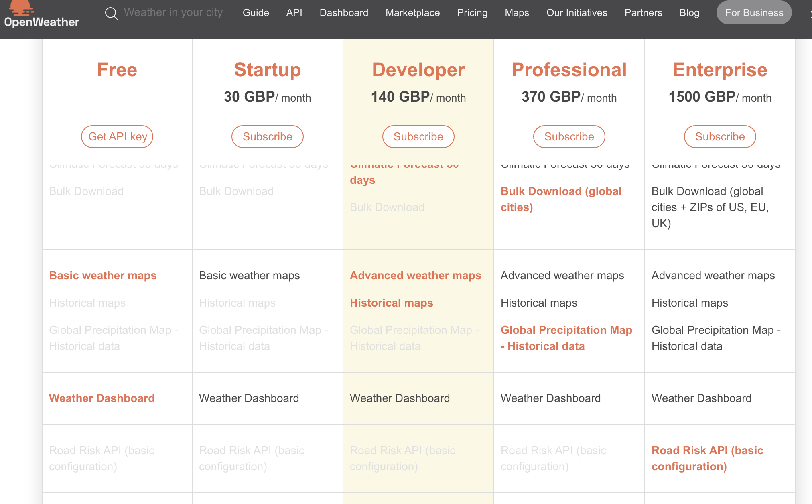This screenshot has width=812, height=504.
Task: Select Pricing in the top navigation
Action: point(472,13)
